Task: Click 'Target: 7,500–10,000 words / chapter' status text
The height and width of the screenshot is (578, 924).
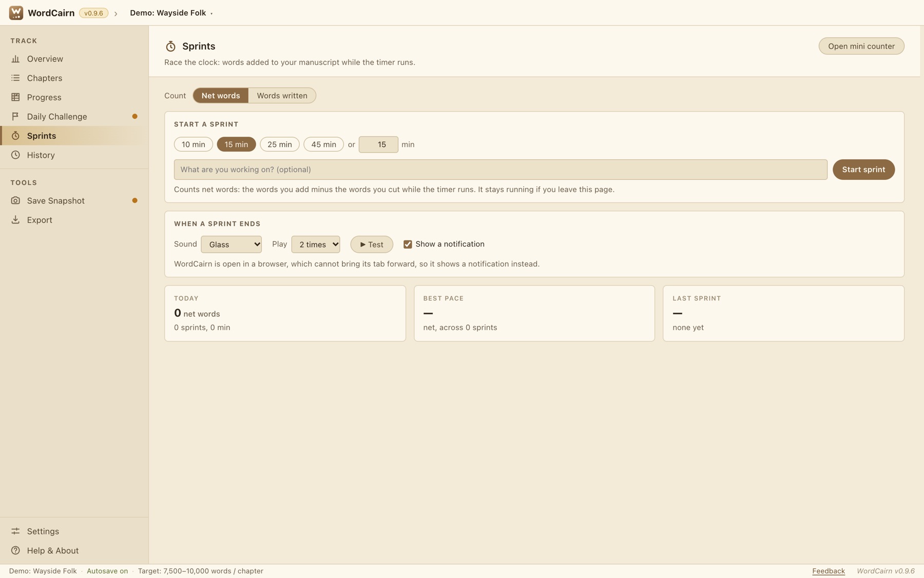Action: coord(201,571)
